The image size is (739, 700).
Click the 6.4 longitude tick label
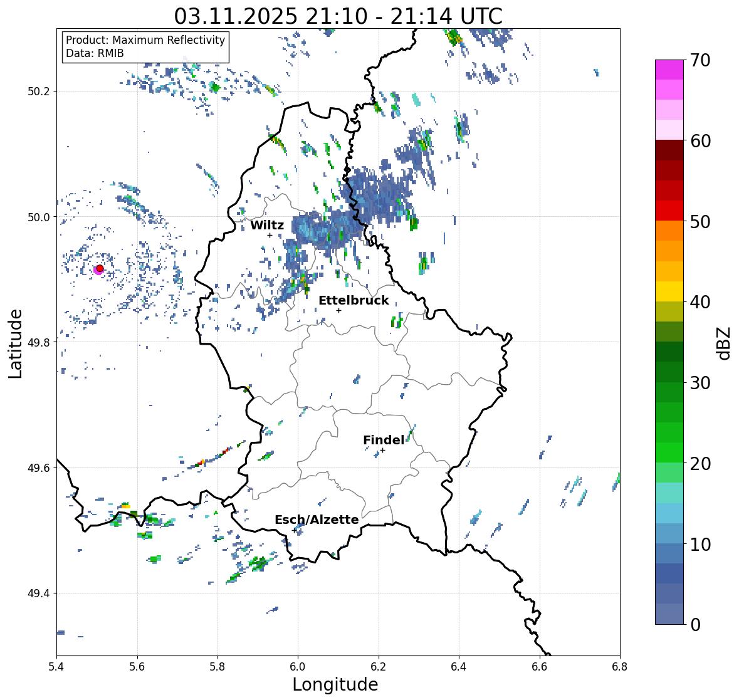click(x=459, y=667)
